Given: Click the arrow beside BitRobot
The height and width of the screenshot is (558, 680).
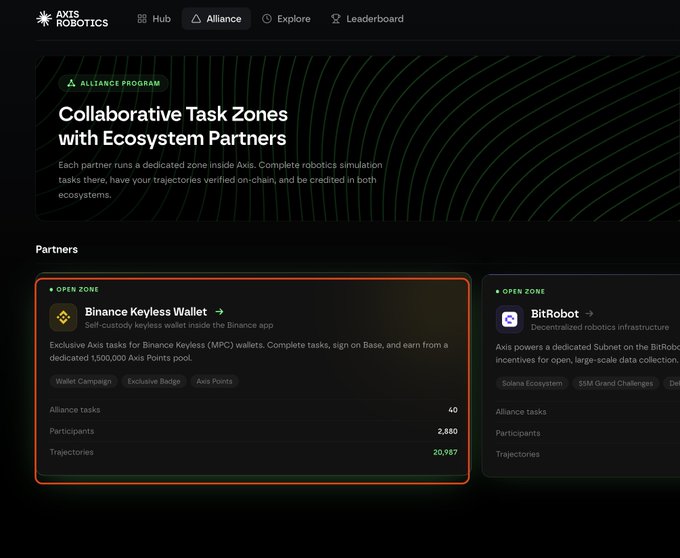Looking at the screenshot, I should [x=589, y=313].
